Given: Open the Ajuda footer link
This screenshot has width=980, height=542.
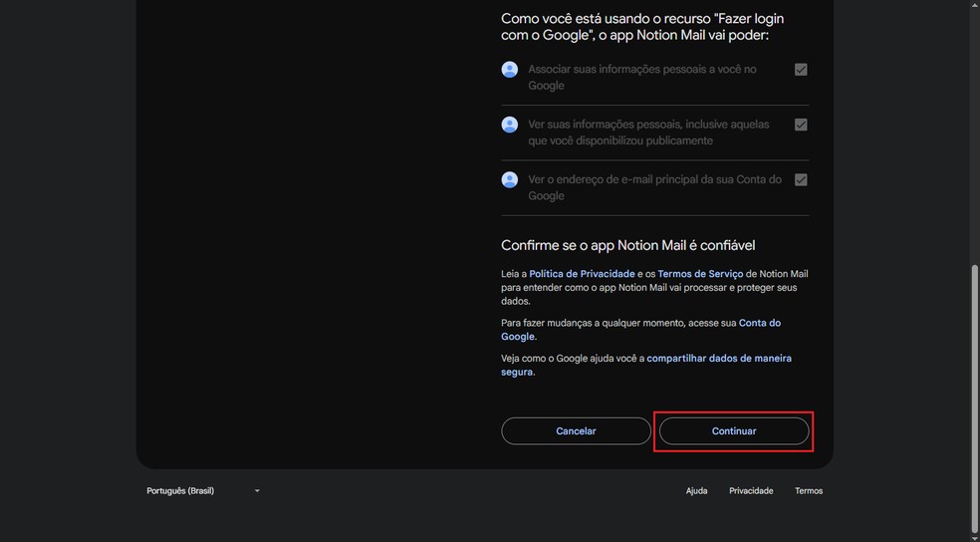Looking at the screenshot, I should point(697,491).
